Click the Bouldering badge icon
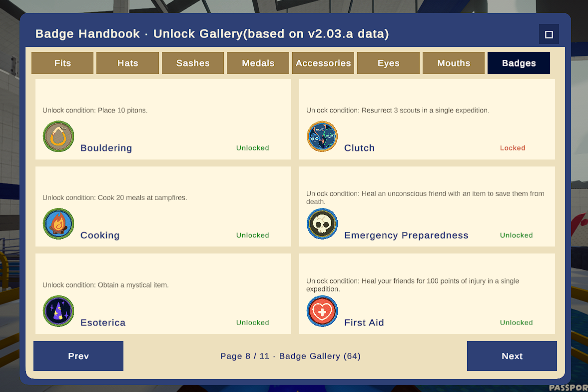588x392 pixels. click(58, 136)
